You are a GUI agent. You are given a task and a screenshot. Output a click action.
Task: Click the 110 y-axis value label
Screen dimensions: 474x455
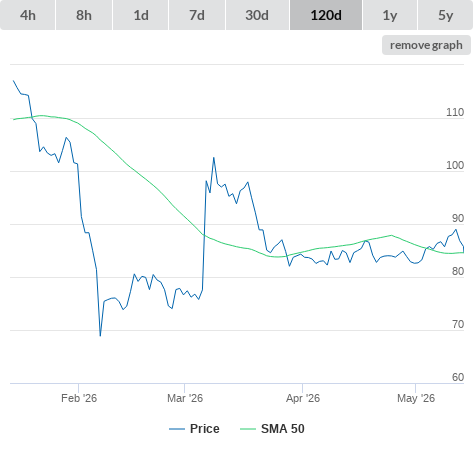pyautogui.click(x=455, y=112)
